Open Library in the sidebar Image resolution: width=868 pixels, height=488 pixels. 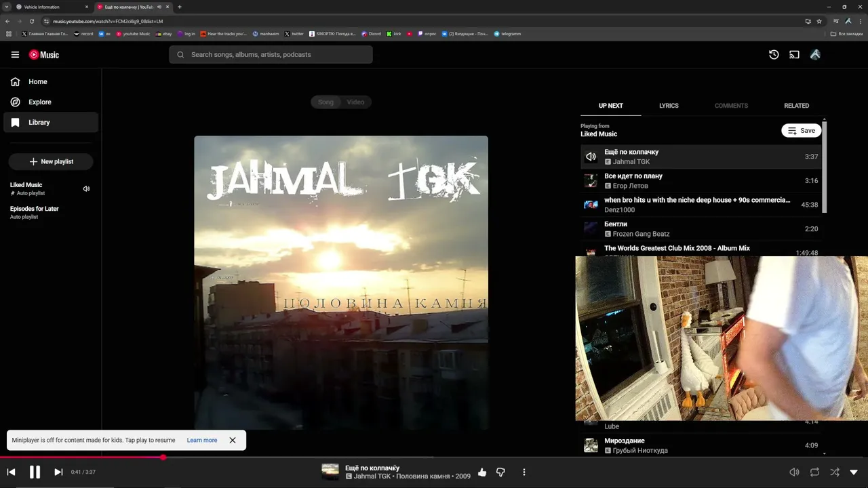[x=51, y=123]
